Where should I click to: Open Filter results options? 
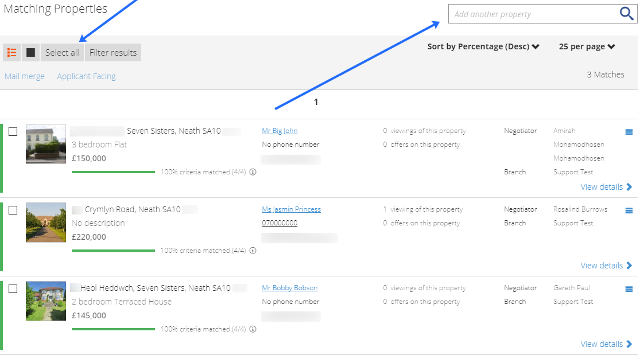coord(113,53)
